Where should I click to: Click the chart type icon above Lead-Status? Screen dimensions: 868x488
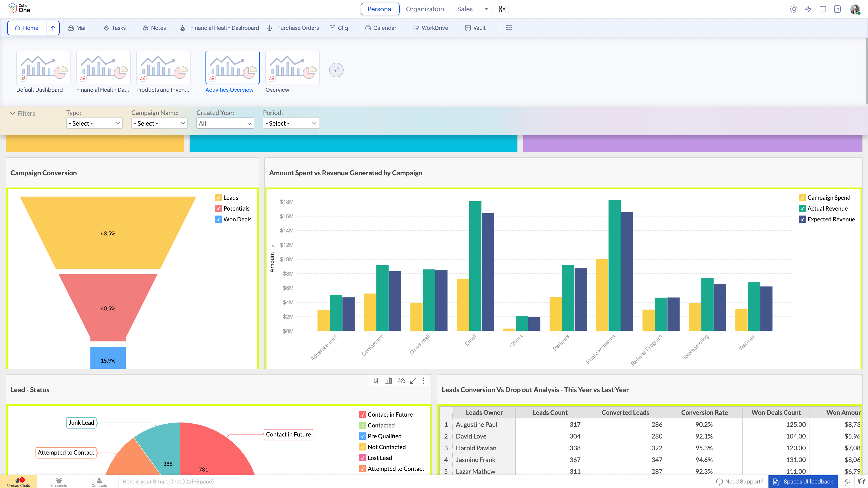(388, 380)
